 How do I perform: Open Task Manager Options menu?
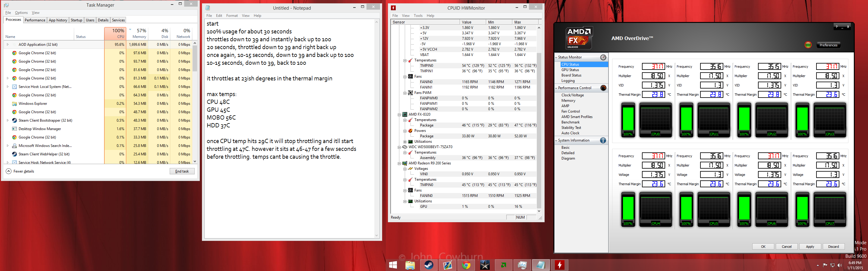tap(21, 13)
